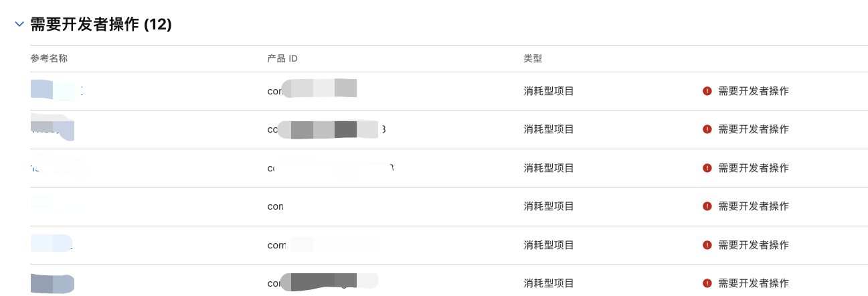Viewport: 868px width, 296px height.
Task: Click the red alert icon in second row
Action: click(707, 129)
